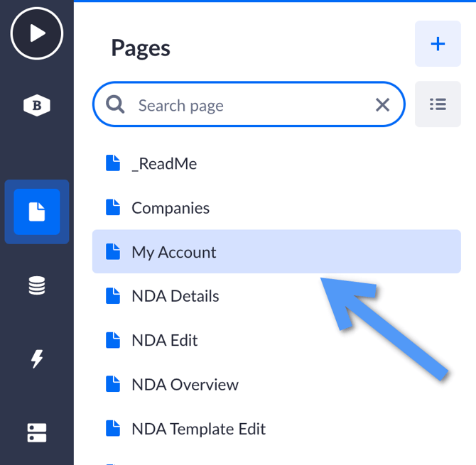
Task: Click the file icon beside _ReadMe
Action: pos(113,163)
